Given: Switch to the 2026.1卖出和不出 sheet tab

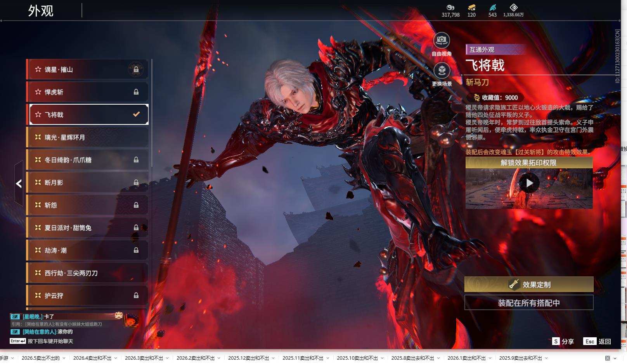Looking at the screenshot, I should [x=466, y=358].
